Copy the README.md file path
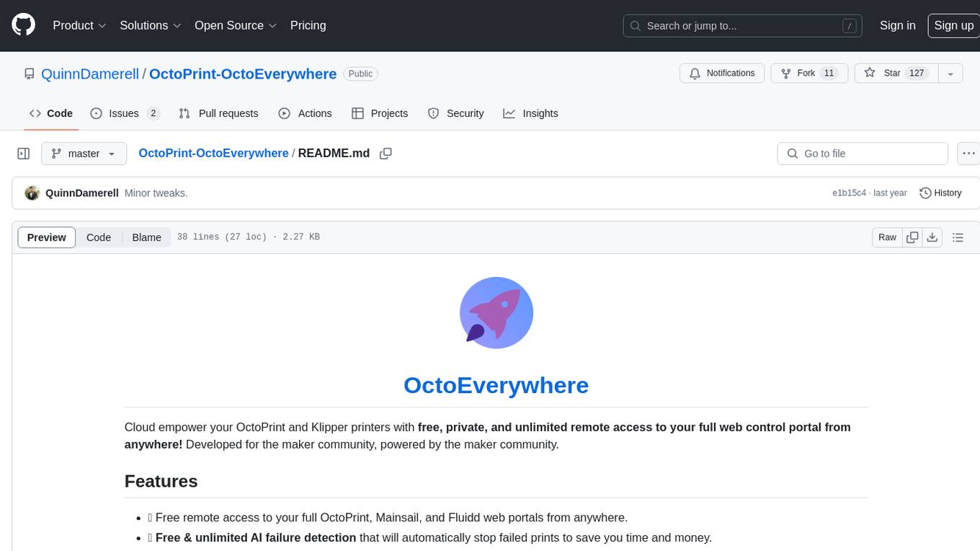 pyautogui.click(x=386, y=154)
